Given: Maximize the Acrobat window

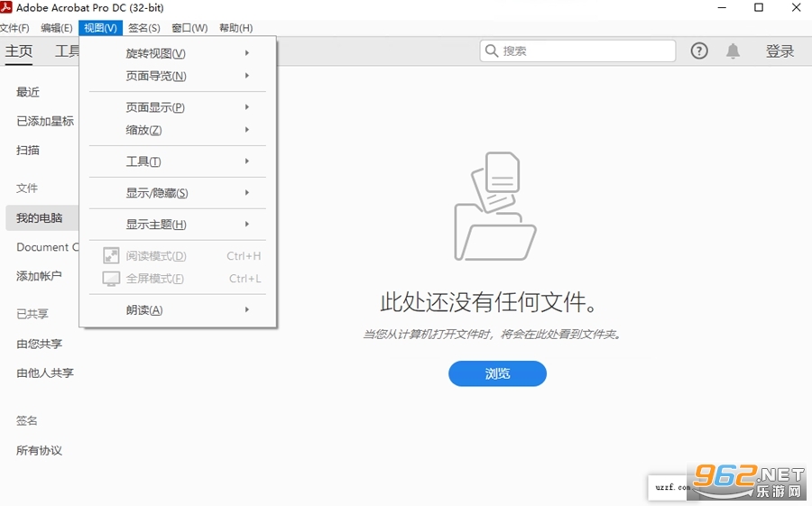Looking at the screenshot, I should [759, 7].
